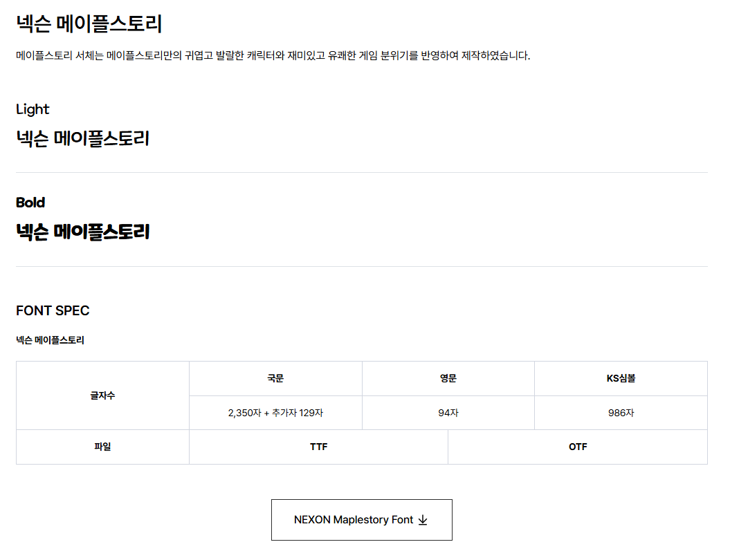The width and height of the screenshot is (730, 560).
Task: Click the 국문 column header
Action: [x=275, y=379]
